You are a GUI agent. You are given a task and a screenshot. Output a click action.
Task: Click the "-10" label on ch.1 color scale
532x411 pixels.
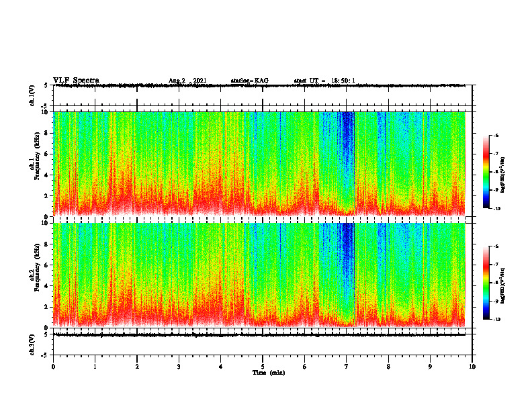497,209
